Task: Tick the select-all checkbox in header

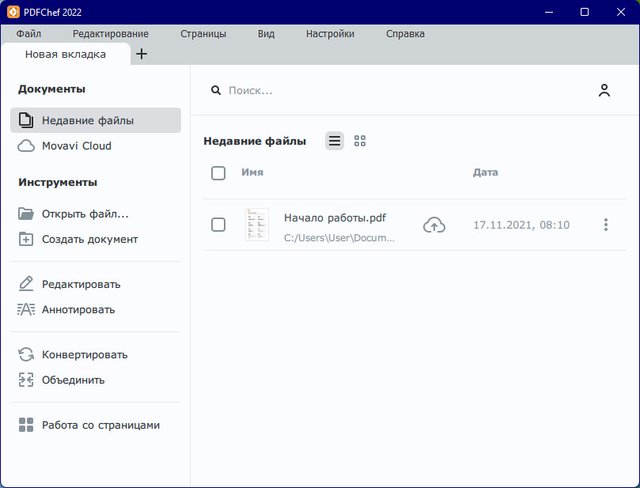Action: click(x=218, y=173)
